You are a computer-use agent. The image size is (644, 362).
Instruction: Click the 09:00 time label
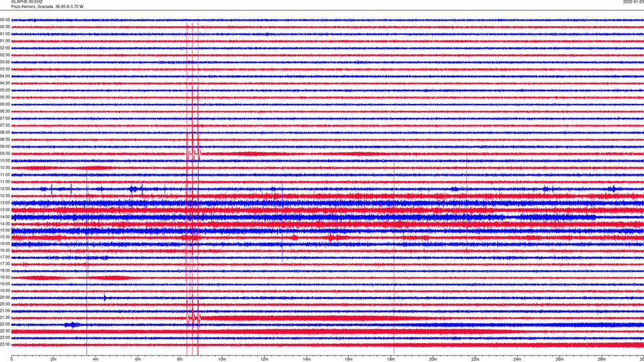(5, 147)
